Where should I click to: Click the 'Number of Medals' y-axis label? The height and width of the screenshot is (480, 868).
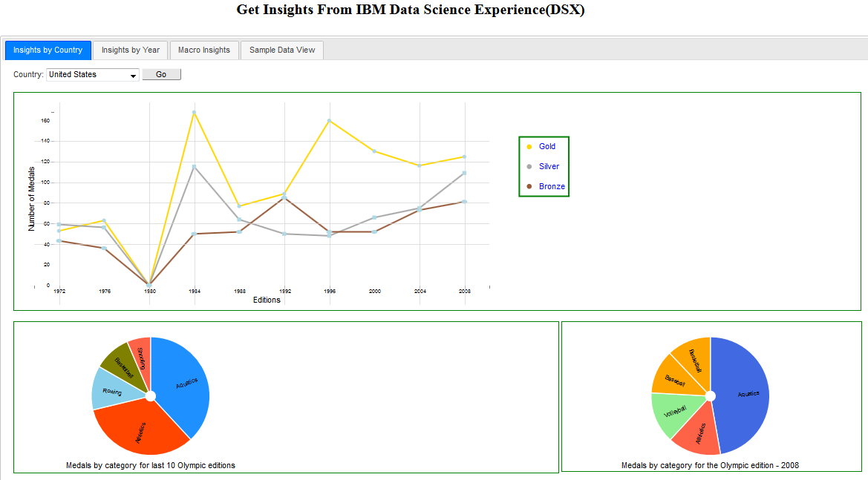tap(31, 199)
